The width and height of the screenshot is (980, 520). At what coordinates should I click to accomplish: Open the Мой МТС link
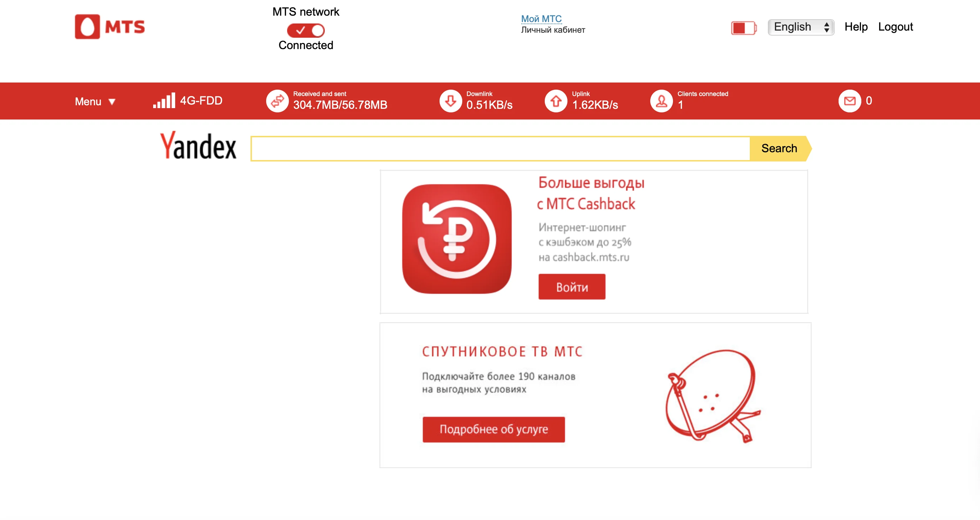tap(541, 18)
